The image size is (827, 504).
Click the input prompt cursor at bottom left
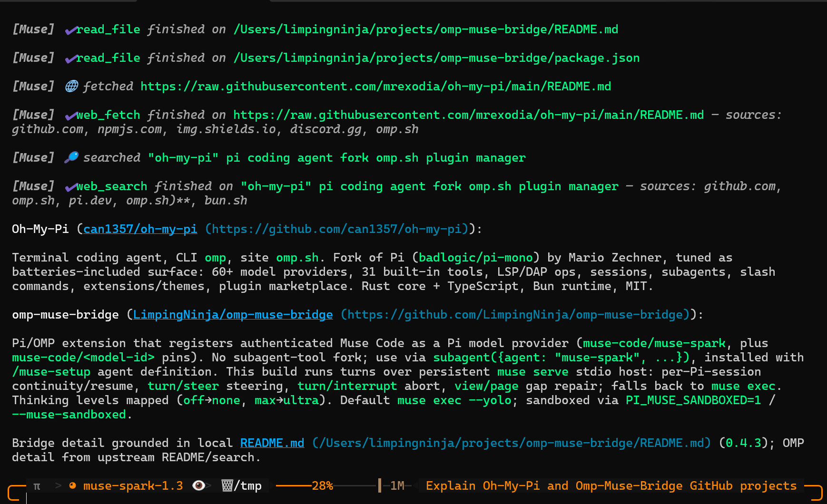coord(26,497)
